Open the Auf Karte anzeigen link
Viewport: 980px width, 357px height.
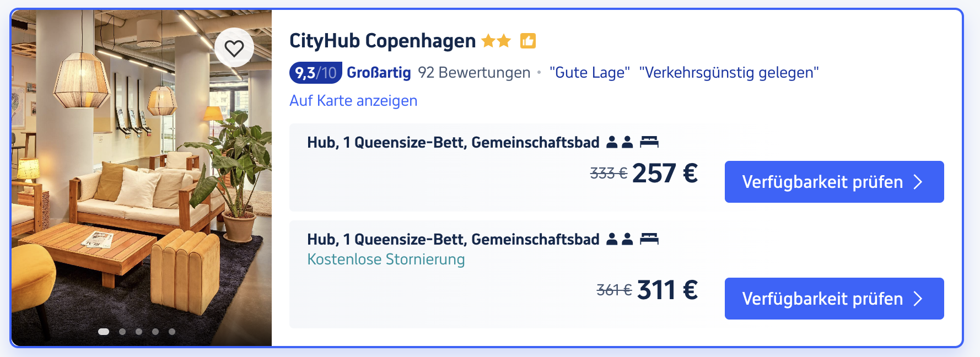coord(353,101)
